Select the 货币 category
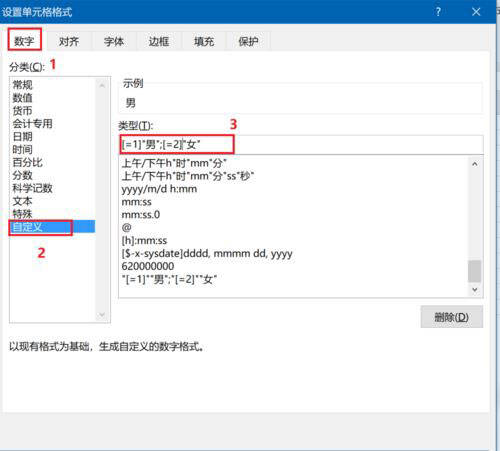The image size is (500, 451). click(22, 111)
